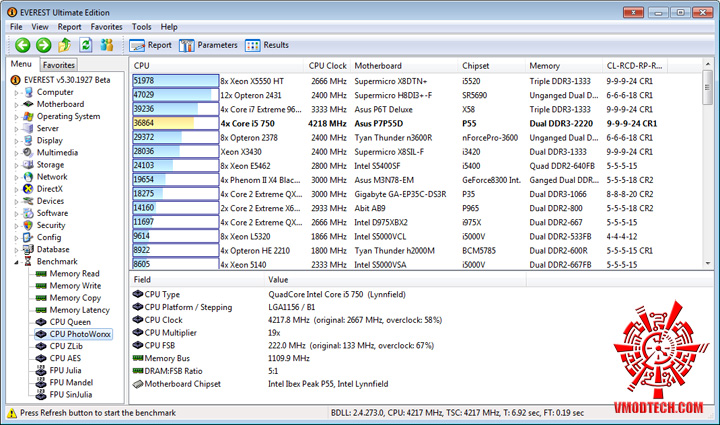Select the Config icon in the tree

pyautogui.click(x=28, y=237)
